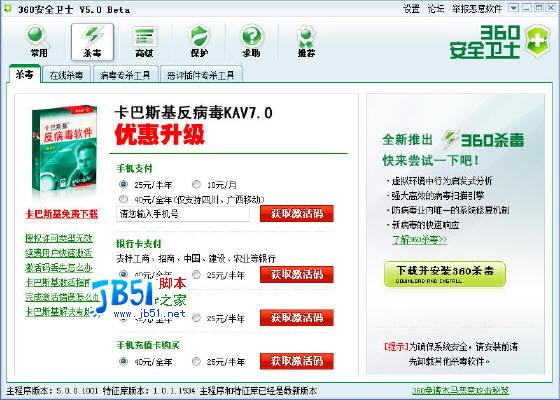This screenshot has height=400, width=560.
Task: Open 设置 in the title bar
Action: pyautogui.click(x=411, y=9)
